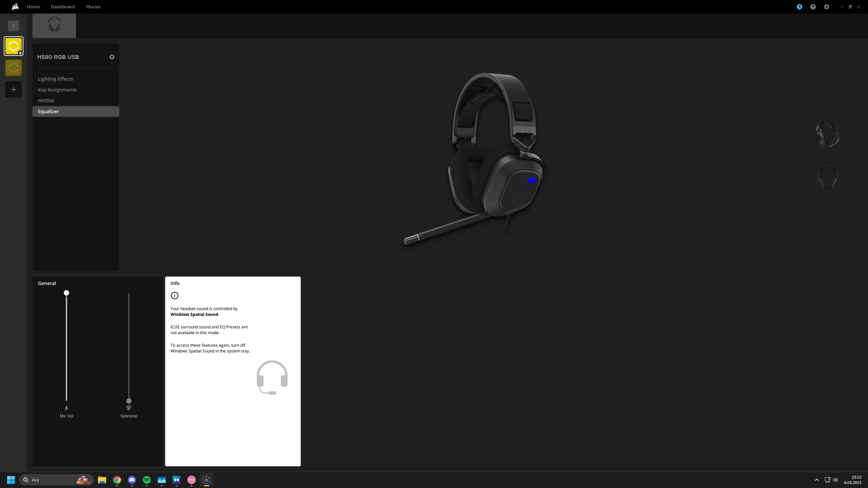Open HS80 RGB USB device settings gear
868x488 pixels.
(x=112, y=57)
